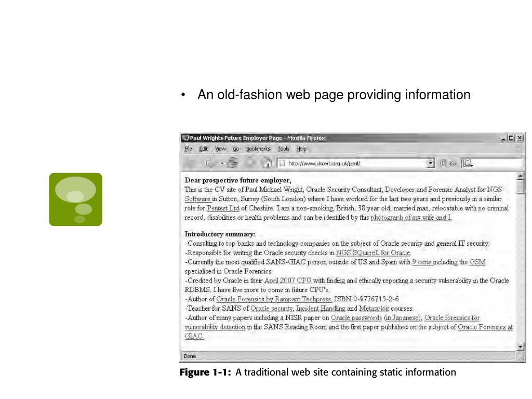The image size is (532, 399).
Task: Open the address bar history dropdown
Action: (431, 163)
